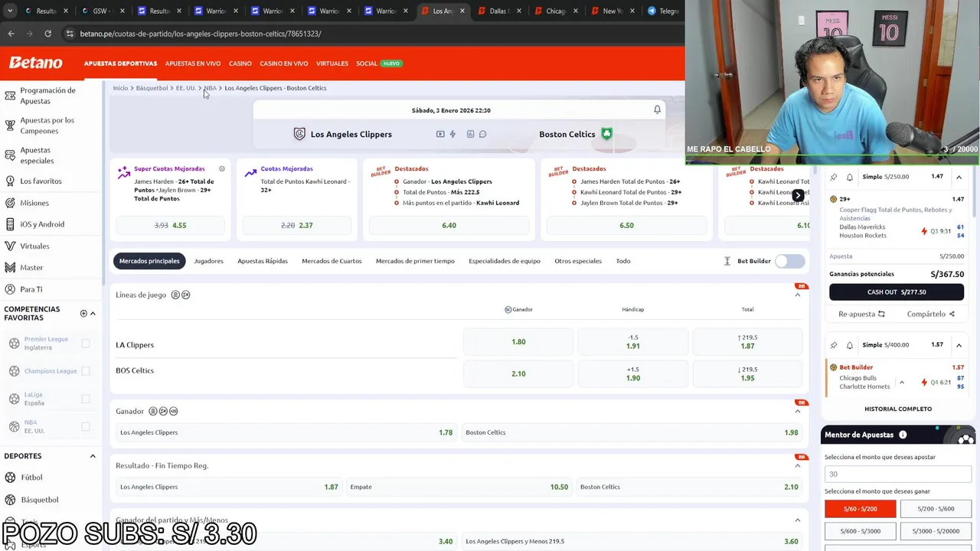The image size is (980, 551).
Task: Check NBA EE. UU. favorite box
Action: (86, 426)
